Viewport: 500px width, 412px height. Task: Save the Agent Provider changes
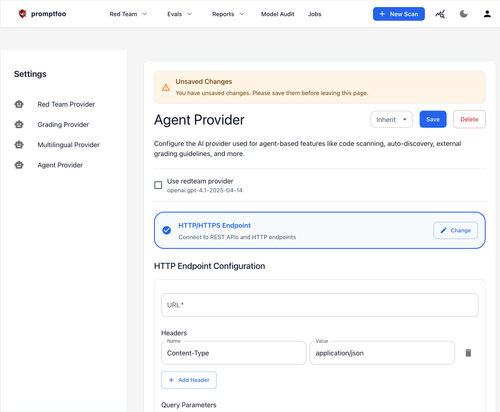(433, 119)
